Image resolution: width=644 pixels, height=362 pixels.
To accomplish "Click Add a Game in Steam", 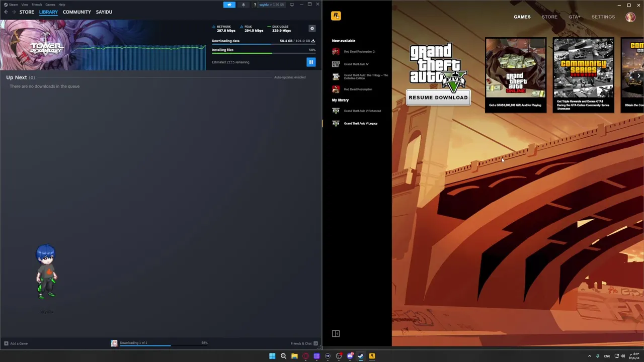I will click(x=16, y=343).
